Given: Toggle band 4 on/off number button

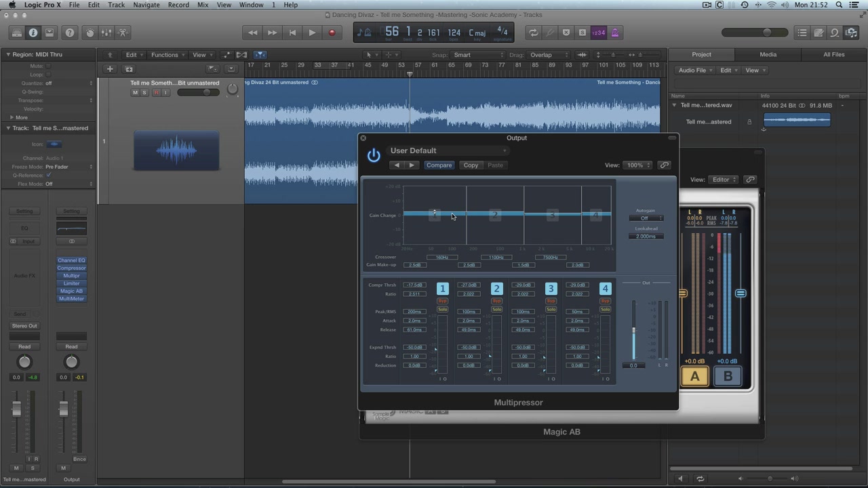Looking at the screenshot, I should coord(605,289).
